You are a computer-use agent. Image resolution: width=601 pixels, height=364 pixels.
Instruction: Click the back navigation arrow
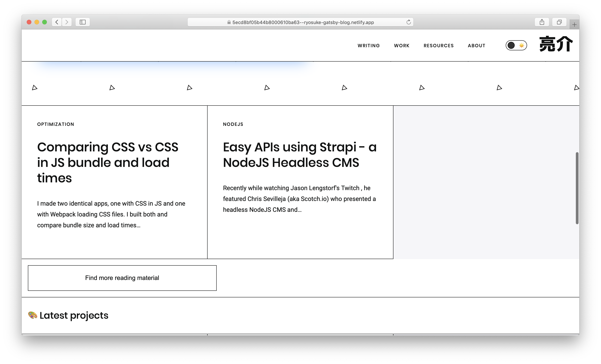(x=57, y=22)
